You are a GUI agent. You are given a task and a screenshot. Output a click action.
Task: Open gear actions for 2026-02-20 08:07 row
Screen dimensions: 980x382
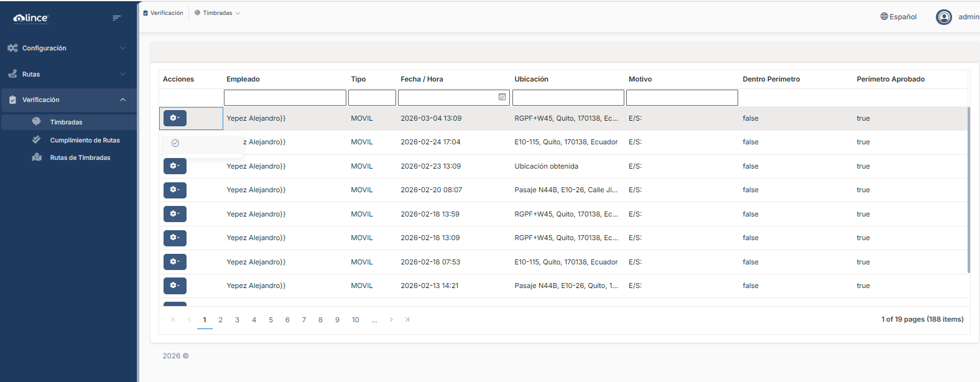point(175,190)
